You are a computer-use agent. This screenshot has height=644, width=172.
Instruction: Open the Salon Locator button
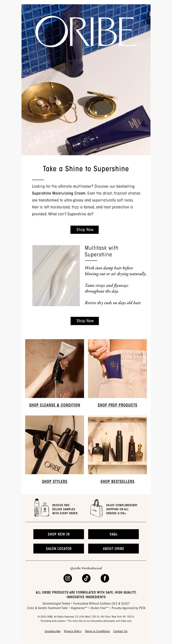[58, 548]
